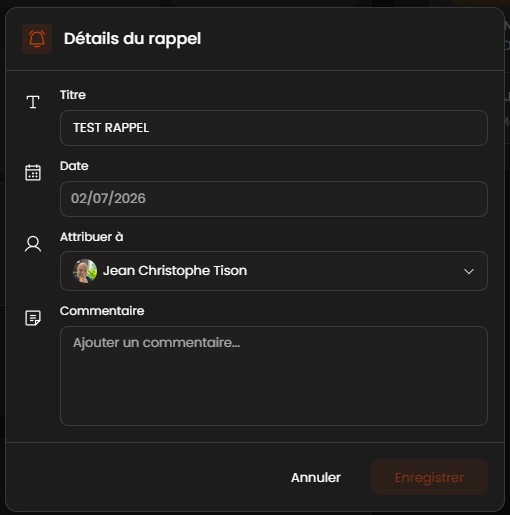Click the person icon beside Attribuer à
Screen dimensions: 510x515
click(x=33, y=244)
